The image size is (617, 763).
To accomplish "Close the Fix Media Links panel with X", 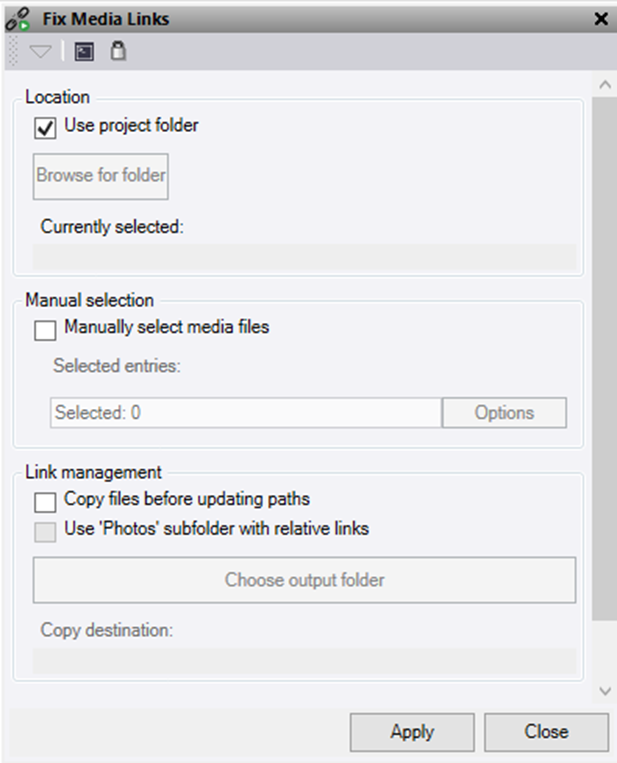I will click(601, 19).
